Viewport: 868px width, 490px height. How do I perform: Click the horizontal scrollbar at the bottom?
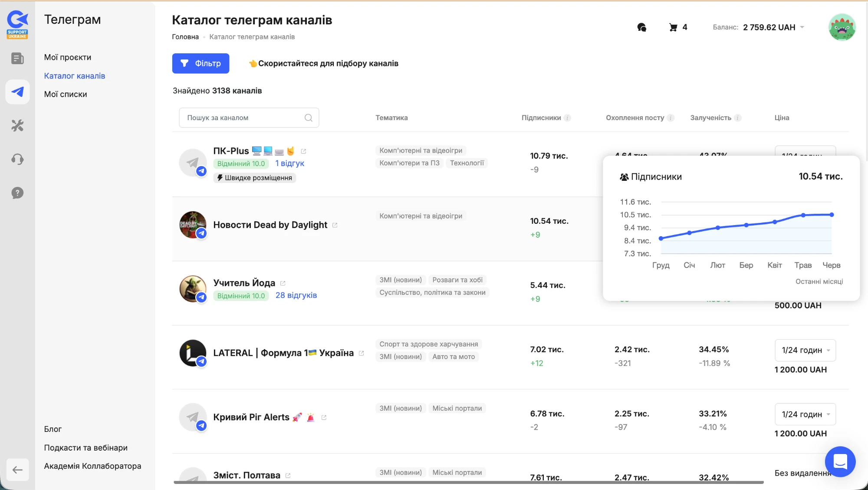click(x=468, y=482)
